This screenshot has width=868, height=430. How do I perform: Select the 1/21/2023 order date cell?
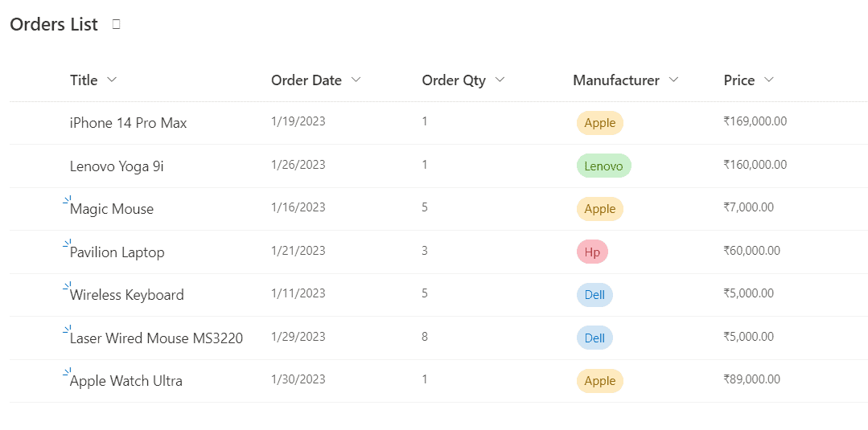coord(298,250)
